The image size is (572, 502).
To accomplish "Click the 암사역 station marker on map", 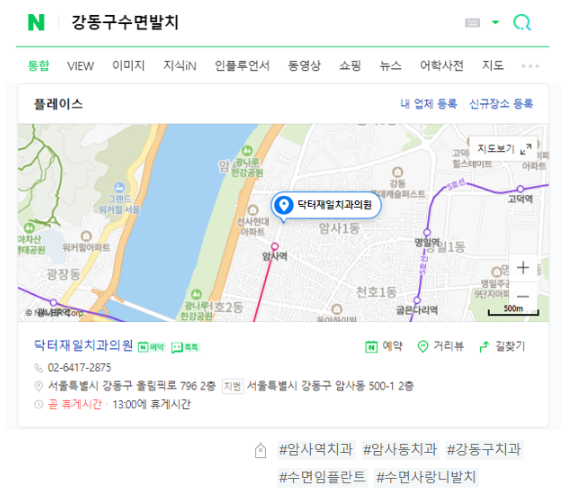I will (275, 247).
